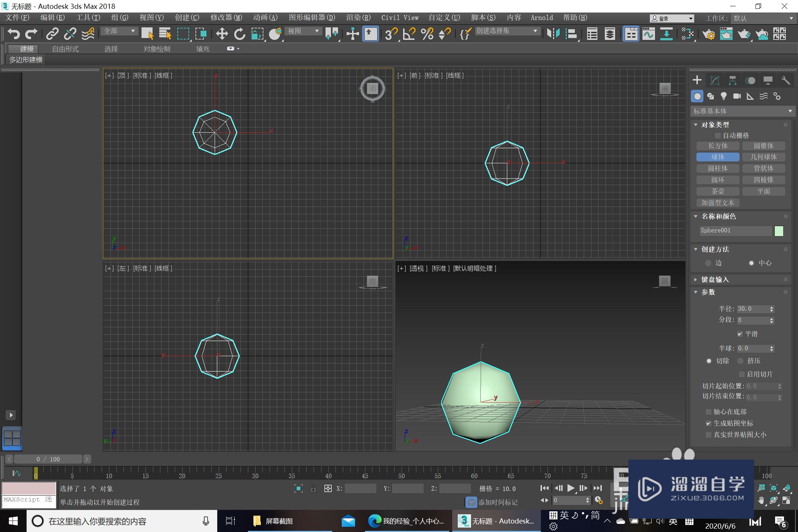798x532 pixels.
Task: Toggle the Angle Snap icon
Action: pyautogui.click(x=409, y=34)
